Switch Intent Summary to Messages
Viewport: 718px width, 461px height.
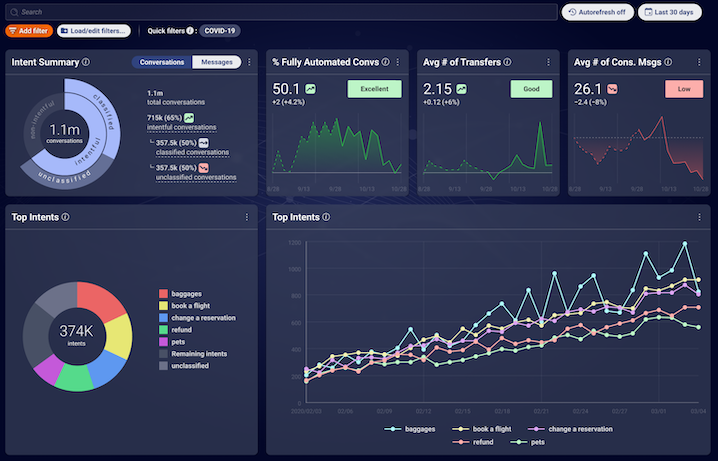pos(217,62)
